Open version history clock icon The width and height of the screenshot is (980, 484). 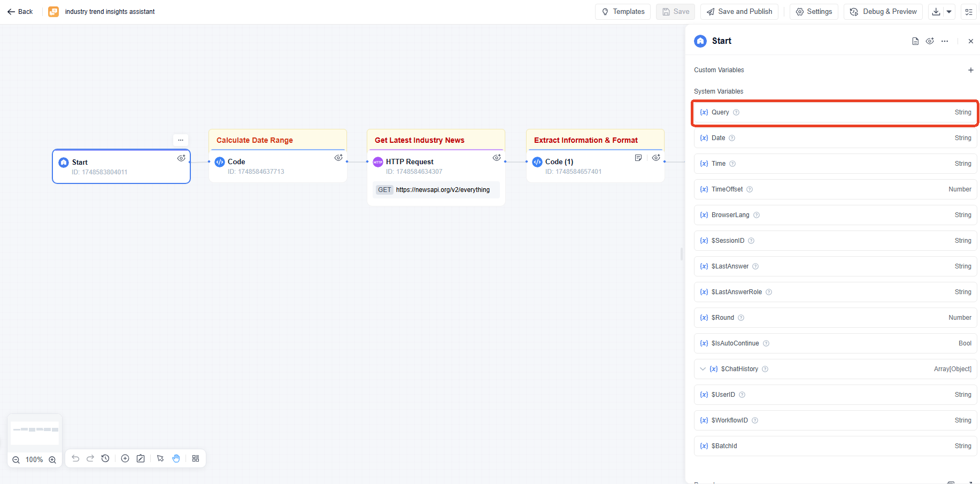pos(105,458)
